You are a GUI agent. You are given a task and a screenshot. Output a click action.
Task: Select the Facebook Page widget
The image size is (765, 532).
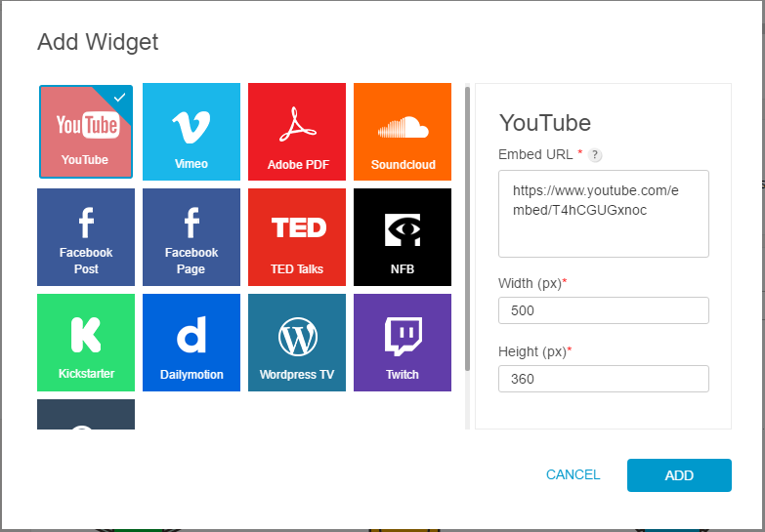(191, 237)
